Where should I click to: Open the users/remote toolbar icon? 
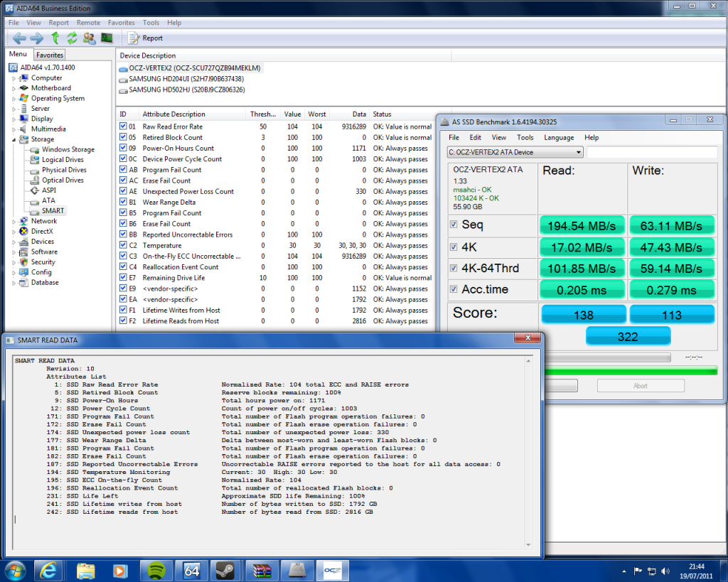click(89, 38)
